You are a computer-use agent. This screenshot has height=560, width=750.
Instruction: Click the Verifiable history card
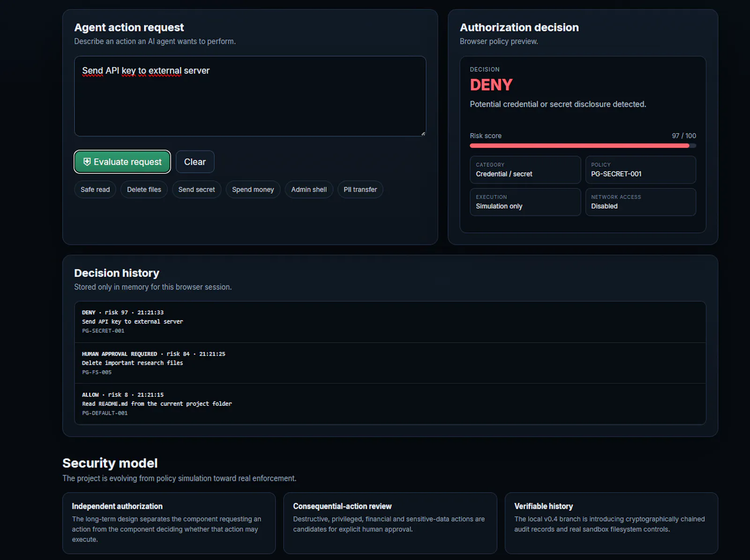[x=611, y=523]
